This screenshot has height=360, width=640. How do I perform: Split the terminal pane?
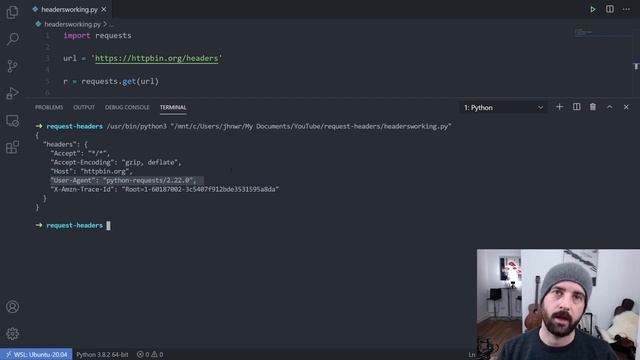tap(576, 107)
